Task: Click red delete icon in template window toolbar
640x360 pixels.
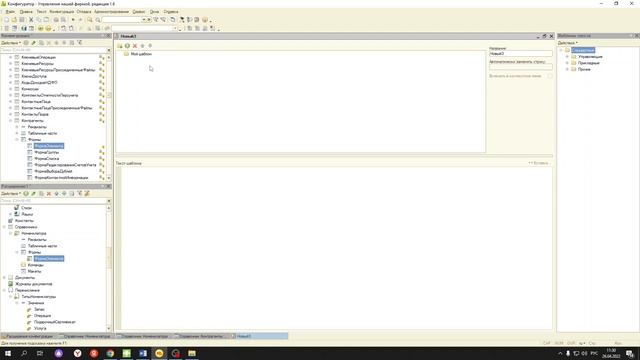Action: (x=135, y=46)
